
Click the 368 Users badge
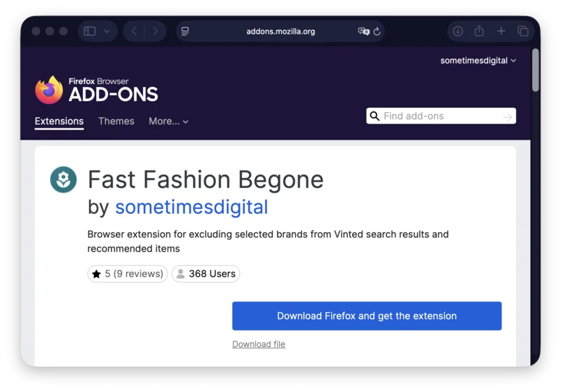pyautogui.click(x=205, y=273)
